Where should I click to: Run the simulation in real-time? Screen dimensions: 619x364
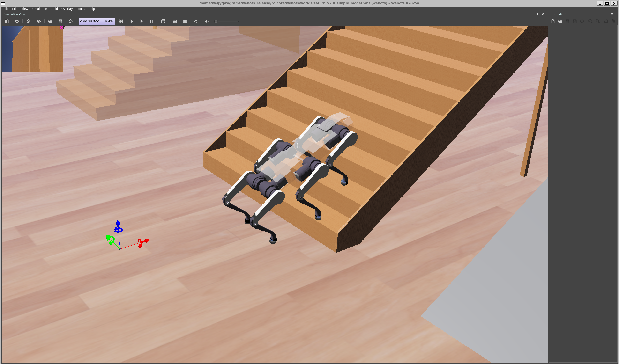click(141, 21)
